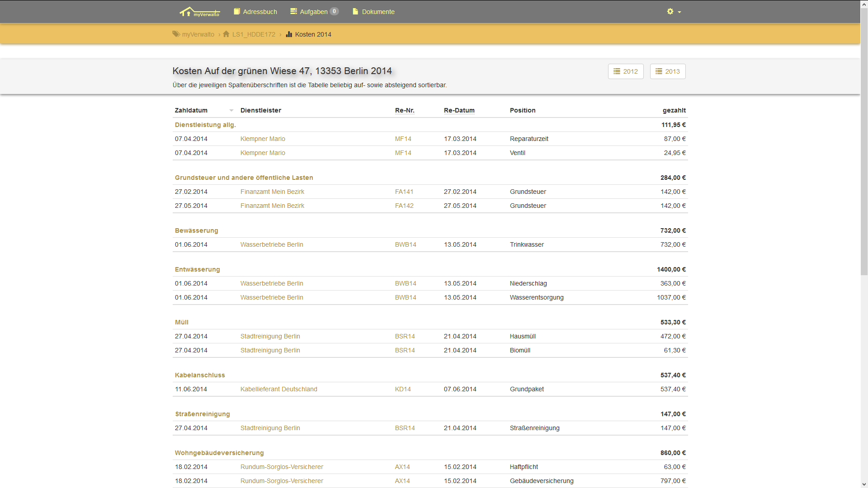Click the Trinkwasser position cell
Image resolution: width=868 pixels, height=488 pixels.
click(527, 244)
